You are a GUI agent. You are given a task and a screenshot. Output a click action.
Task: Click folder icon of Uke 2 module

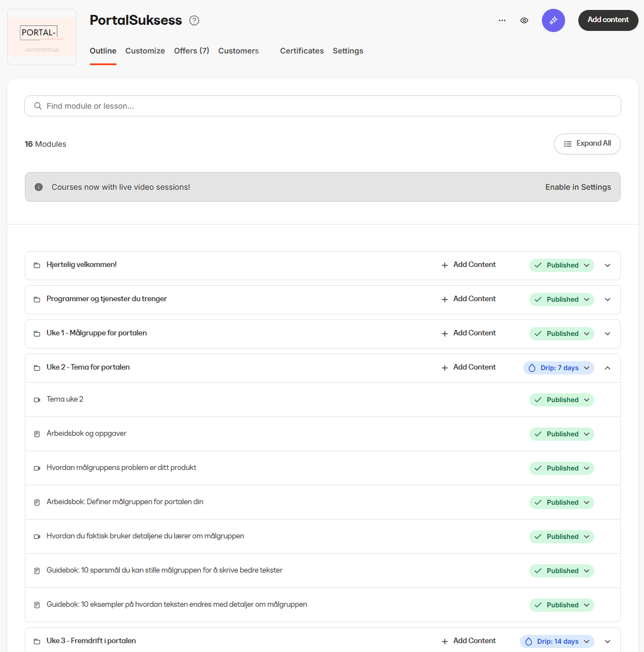(37, 367)
